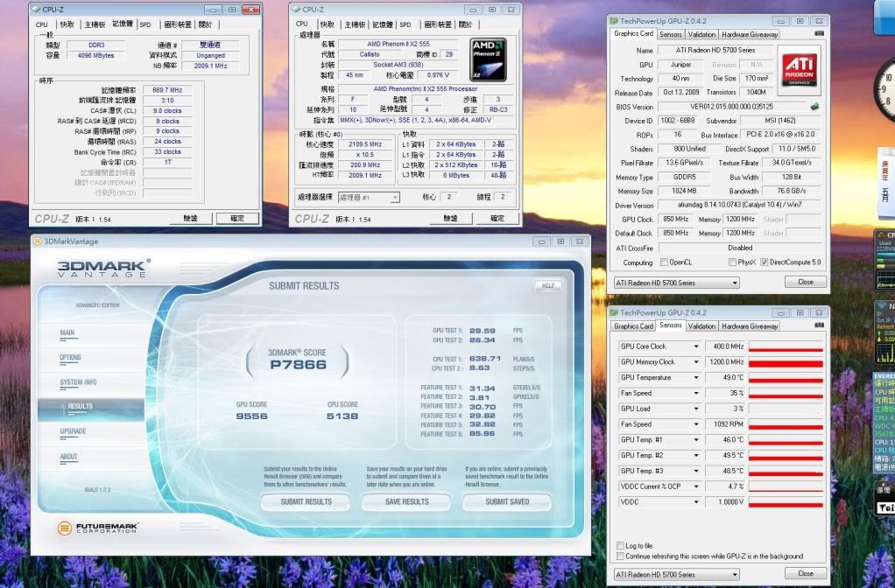This screenshot has width=895, height=588.
Task: Click the 3DMark Vantage logo
Action: (x=103, y=268)
